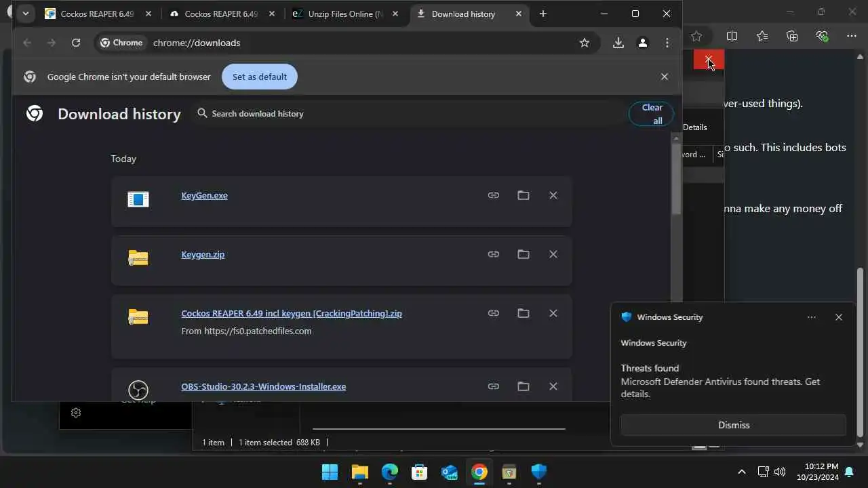The width and height of the screenshot is (868, 488).
Task: Click the downloads page scrollbar
Action: coord(676,180)
